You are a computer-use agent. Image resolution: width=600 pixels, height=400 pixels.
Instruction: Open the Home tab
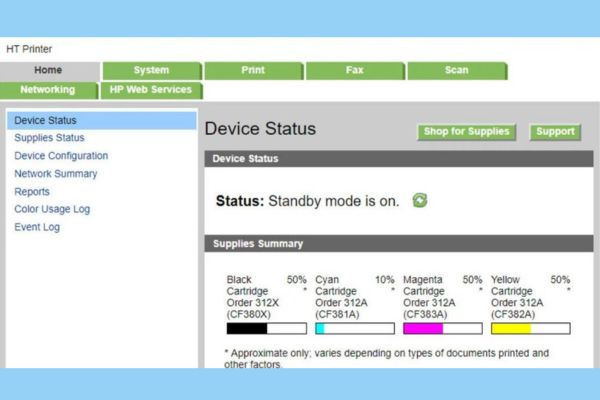click(x=49, y=70)
